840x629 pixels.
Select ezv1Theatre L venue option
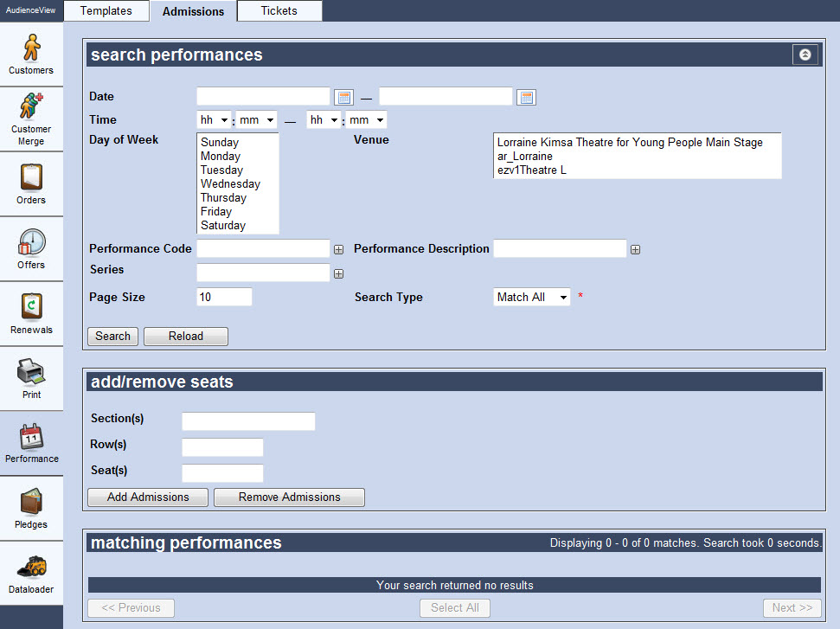point(637,170)
